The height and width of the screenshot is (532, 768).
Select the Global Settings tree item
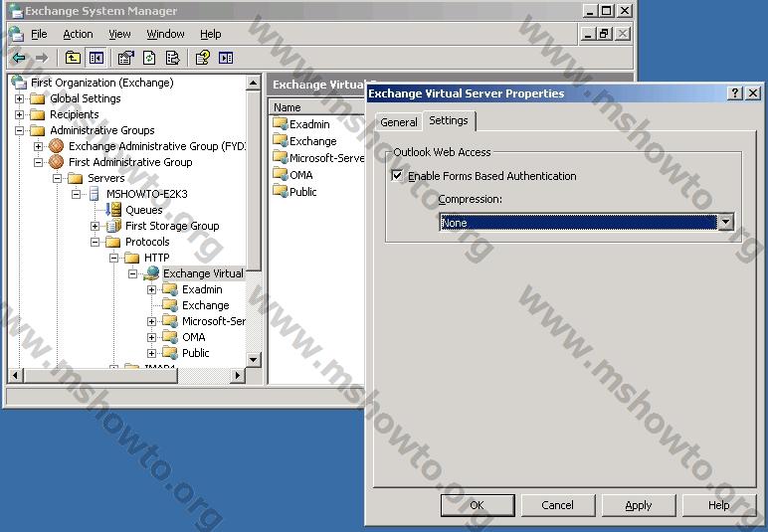(x=86, y=98)
